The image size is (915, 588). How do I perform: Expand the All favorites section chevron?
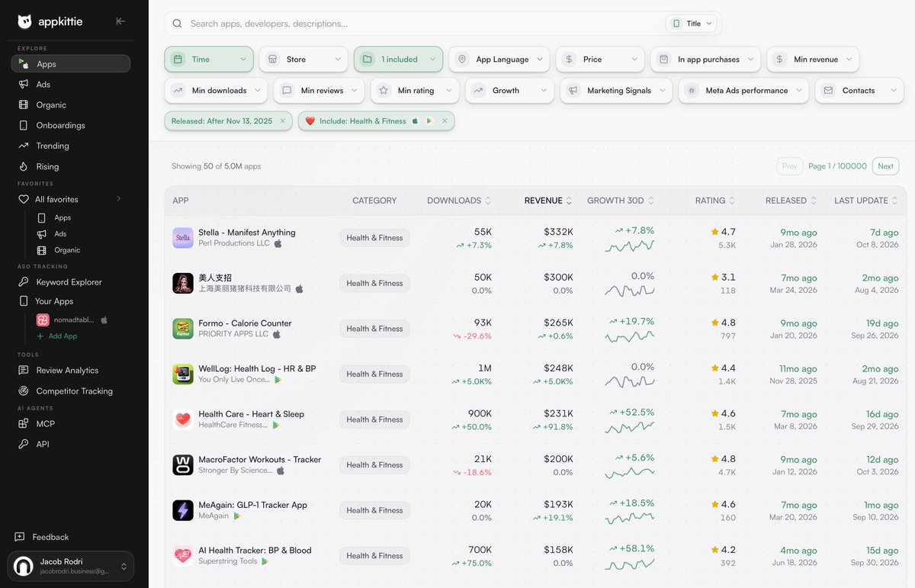pyautogui.click(x=119, y=199)
